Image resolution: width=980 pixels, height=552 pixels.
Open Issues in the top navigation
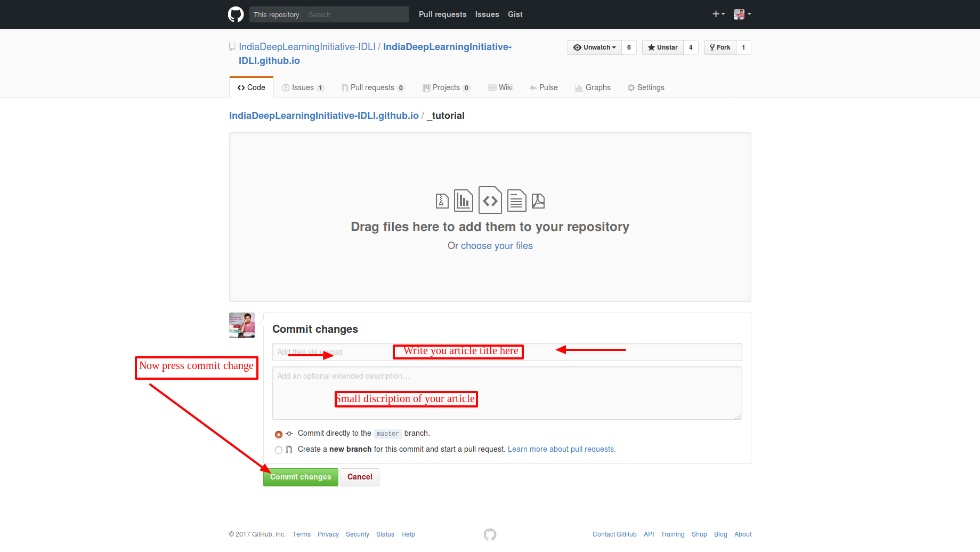pyautogui.click(x=487, y=14)
